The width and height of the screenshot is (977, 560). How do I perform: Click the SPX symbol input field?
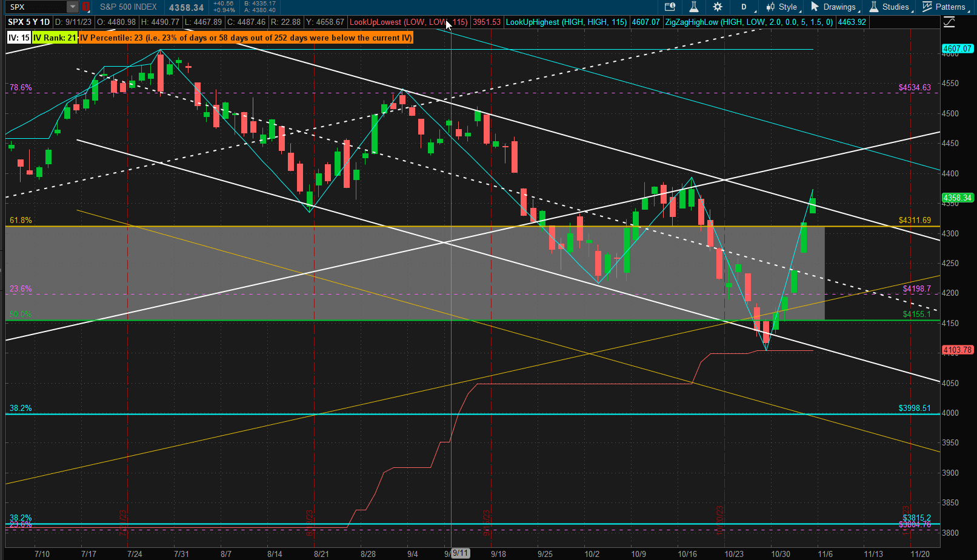tap(36, 7)
